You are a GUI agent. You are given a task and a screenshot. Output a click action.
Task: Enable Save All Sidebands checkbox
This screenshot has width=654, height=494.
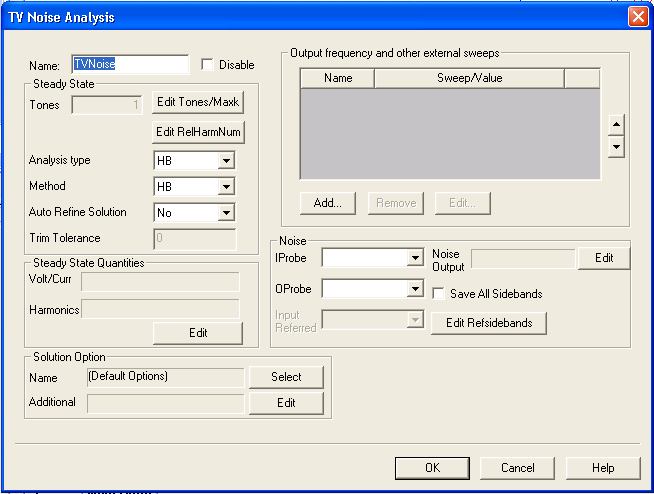(x=439, y=294)
